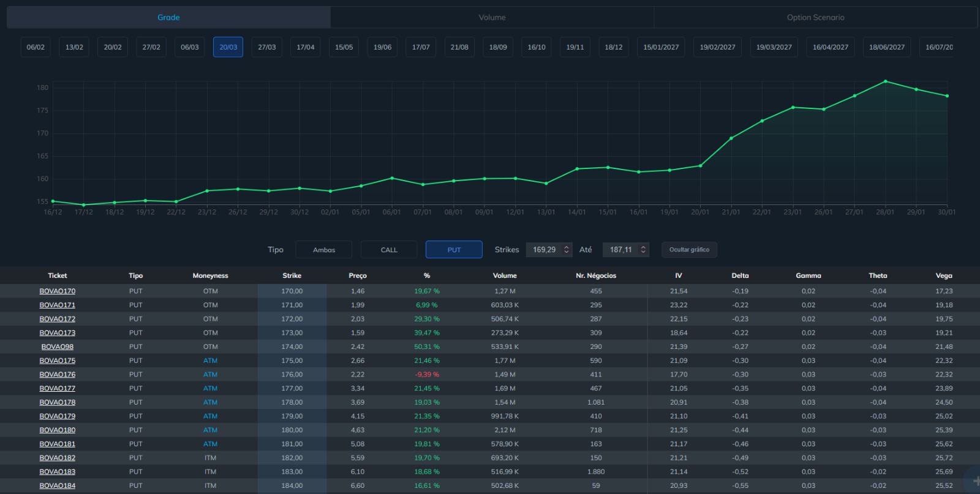Select the 27/03 expiration date
The height and width of the screenshot is (494, 980).
[x=266, y=47]
